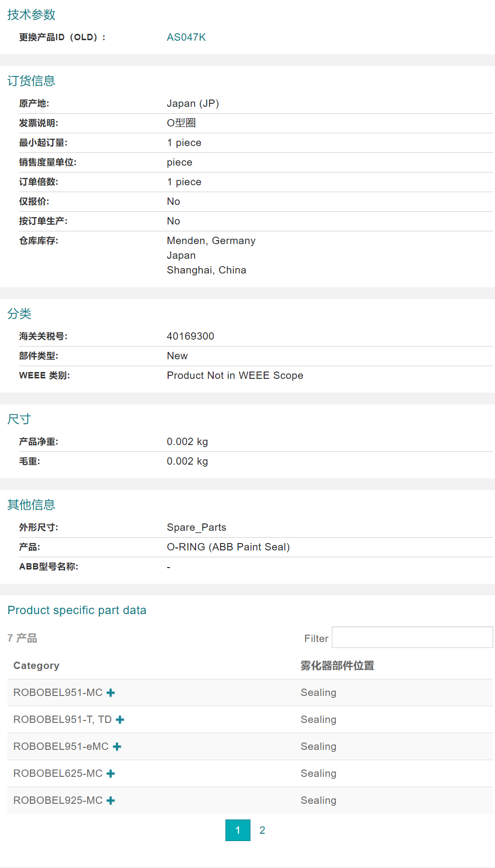Image resolution: width=495 pixels, height=868 pixels.
Task: Sort by the Category column header
Action: click(x=36, y=666)
